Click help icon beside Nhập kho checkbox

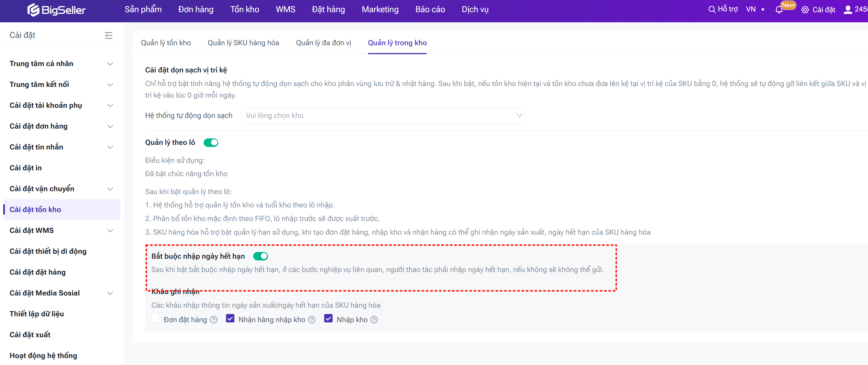click(374, 320)
